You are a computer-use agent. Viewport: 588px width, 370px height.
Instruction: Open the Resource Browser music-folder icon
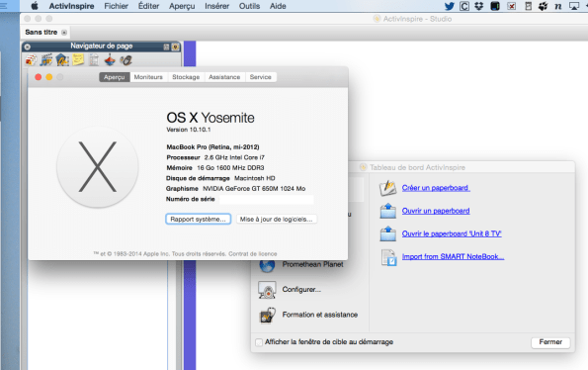point(46,60)
